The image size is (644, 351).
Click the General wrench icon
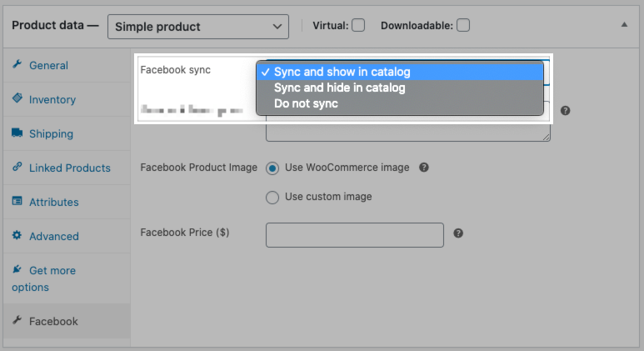click(x=17, y=64)
